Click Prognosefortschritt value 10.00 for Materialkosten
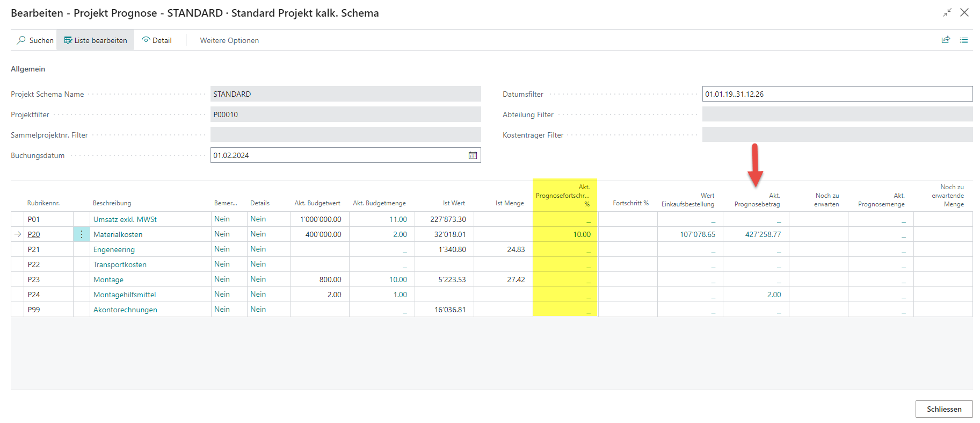980x423 pixels. 582,234
